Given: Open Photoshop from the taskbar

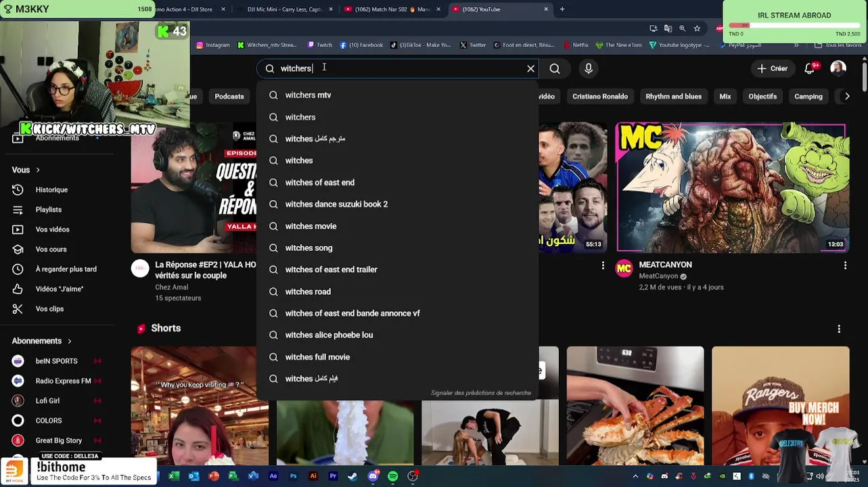Looking at the screenshot, I should coord(293,476).
